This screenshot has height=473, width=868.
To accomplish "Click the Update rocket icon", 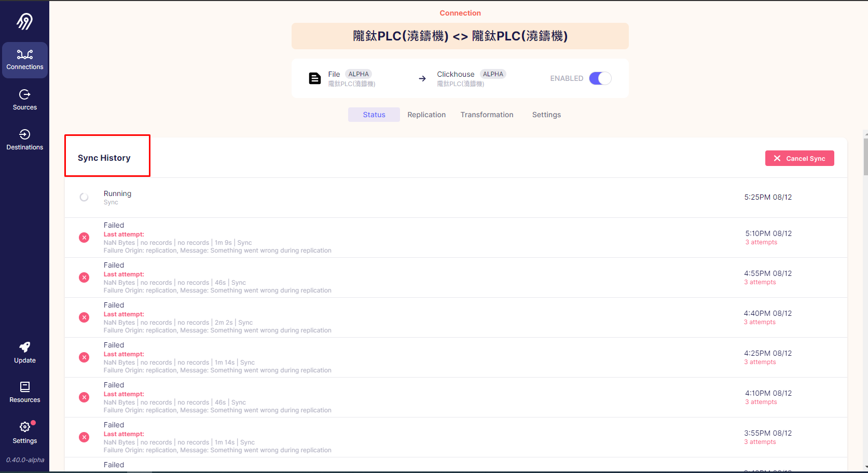I will pos(25,347).
